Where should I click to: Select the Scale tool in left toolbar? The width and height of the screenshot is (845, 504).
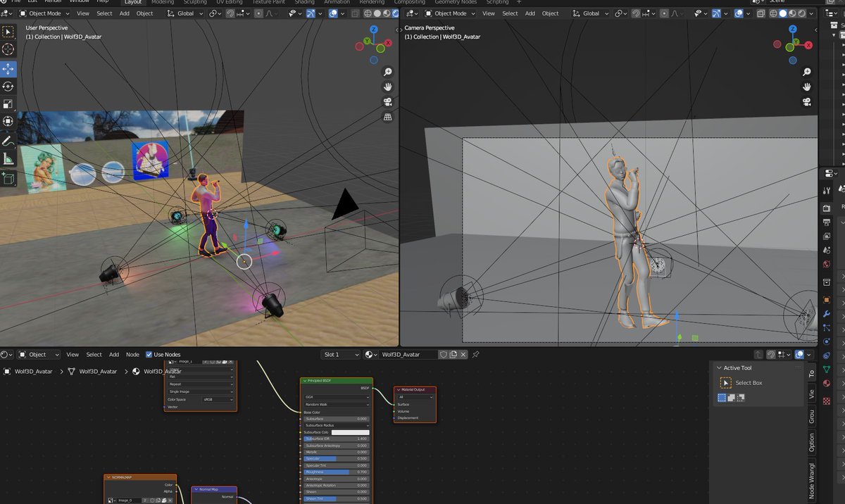(8, 103)
